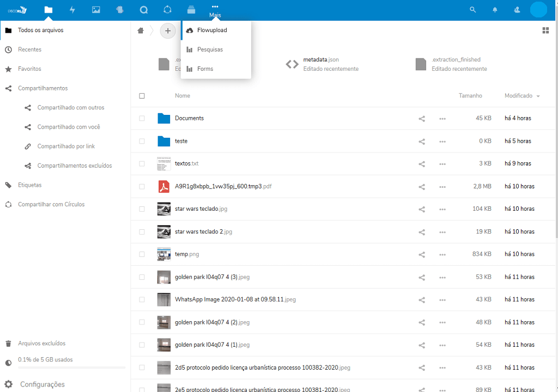This screenshot has width=558, height=392.
Task: Choose Flowupload from the Mais menu
Action: pyautogui.click(x=212, y=30)
